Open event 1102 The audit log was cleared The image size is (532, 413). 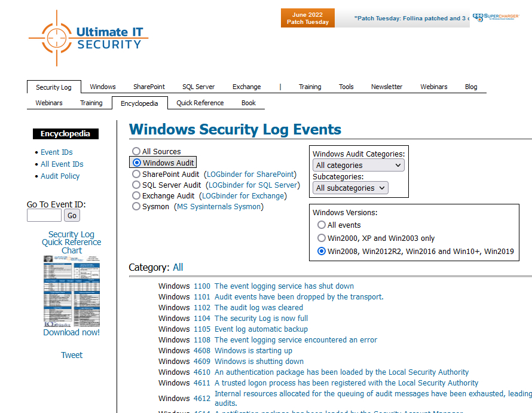click(x=259, y=307)
